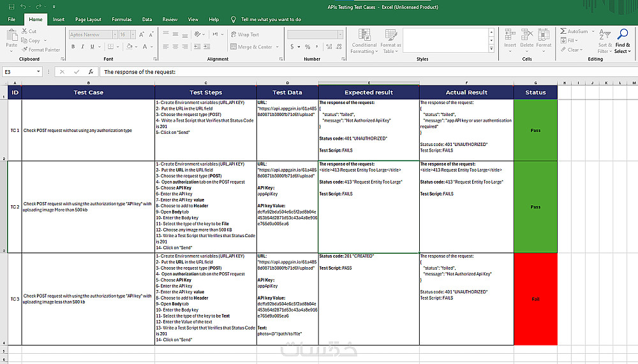The image size is (638, 364).
Task: Click the Orientation text angle icon
Action: click(198, 34)
